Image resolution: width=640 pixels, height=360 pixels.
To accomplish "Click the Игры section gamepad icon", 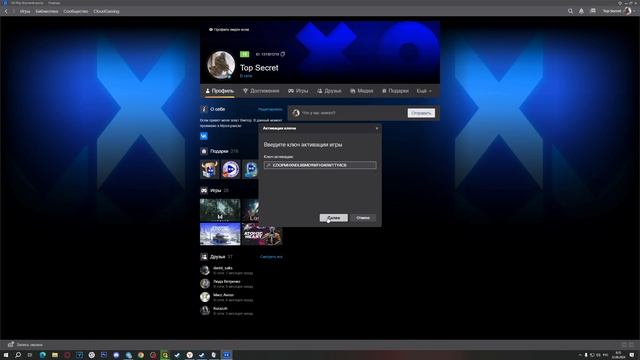I will [204, 190].
